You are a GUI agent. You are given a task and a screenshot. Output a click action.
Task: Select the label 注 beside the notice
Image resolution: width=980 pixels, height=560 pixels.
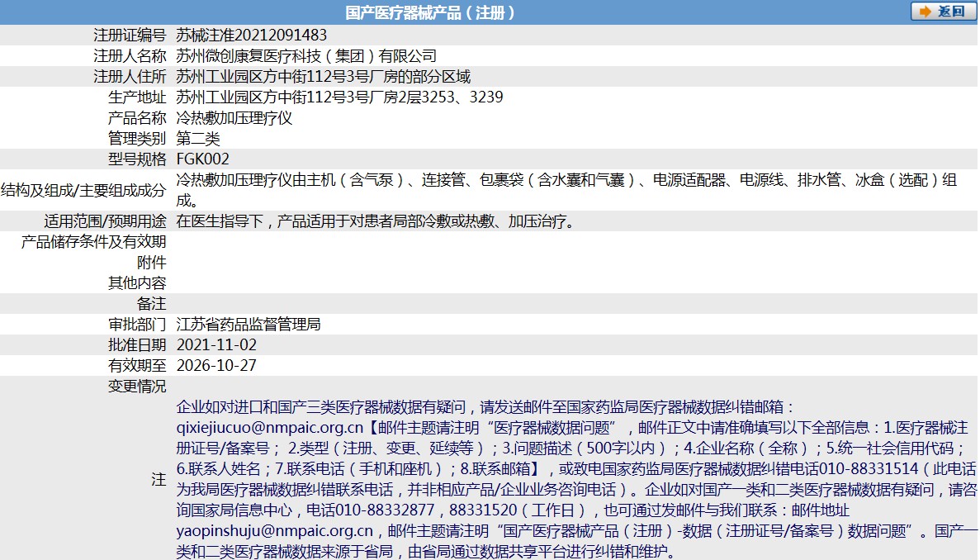coord(159,479)
